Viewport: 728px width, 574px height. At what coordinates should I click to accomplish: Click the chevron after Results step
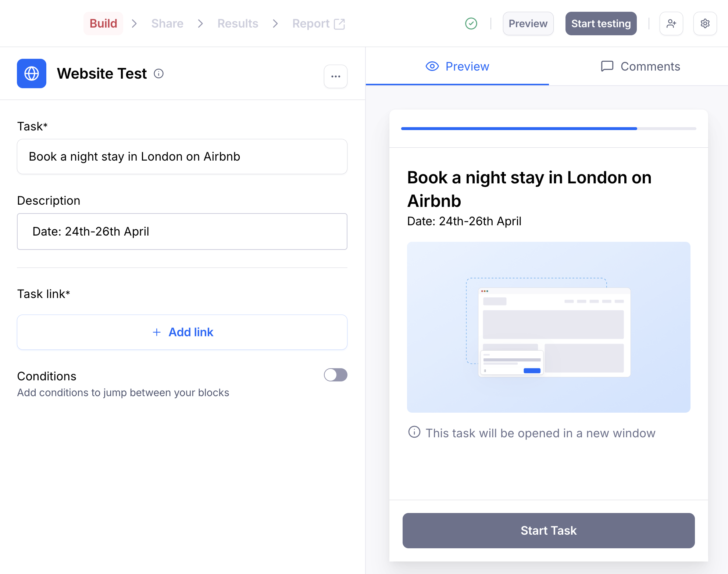pos(275,24)
